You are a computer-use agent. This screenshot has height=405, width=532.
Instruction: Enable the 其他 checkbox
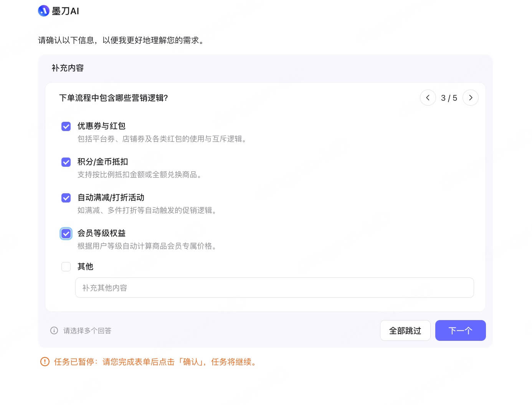tap(66, 267)
